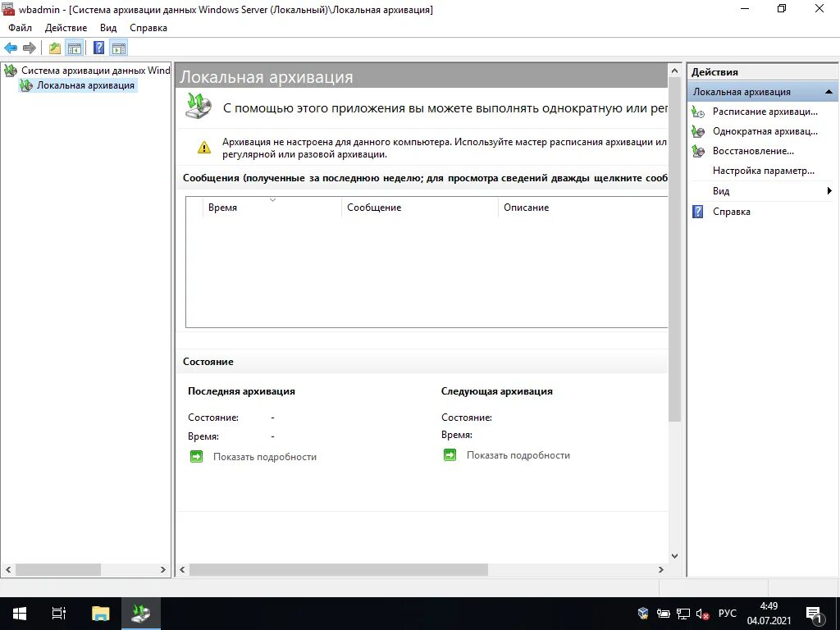Start Восстановление from the Actions pane icon

[x=697, y=151]
